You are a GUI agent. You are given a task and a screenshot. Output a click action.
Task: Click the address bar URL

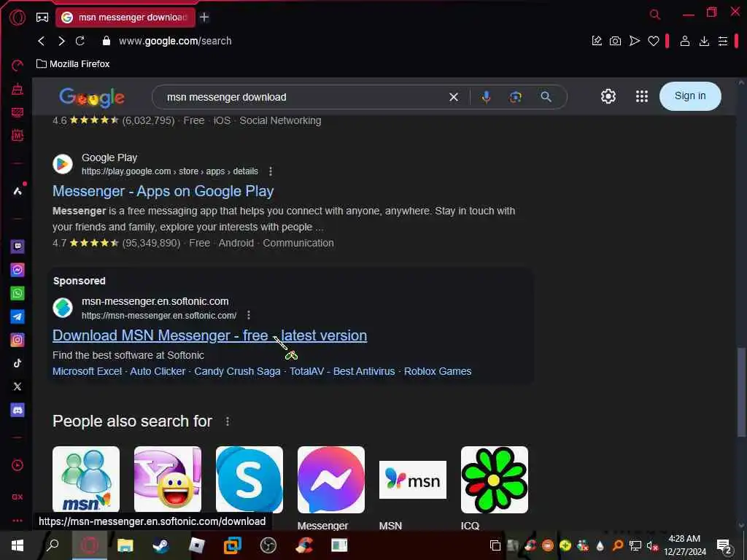(x=175, y=41)
